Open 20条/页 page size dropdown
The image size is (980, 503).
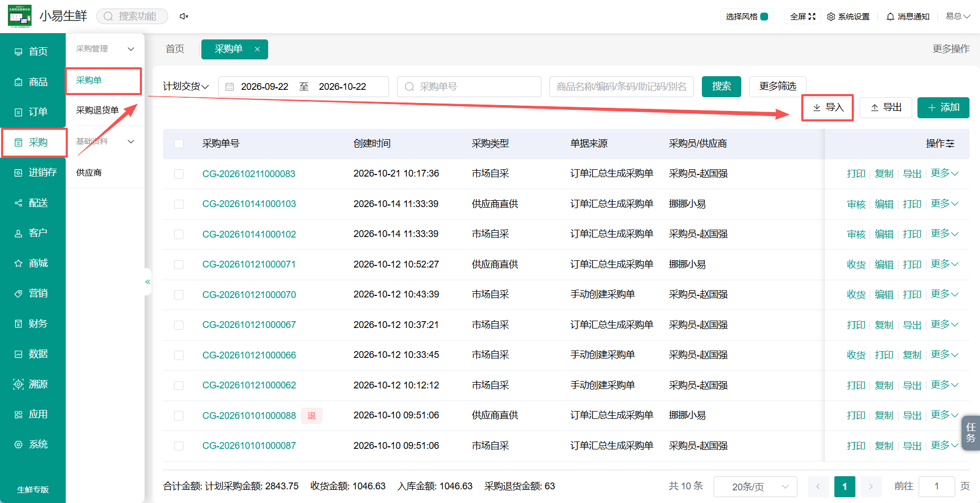[x=755, y=487]
